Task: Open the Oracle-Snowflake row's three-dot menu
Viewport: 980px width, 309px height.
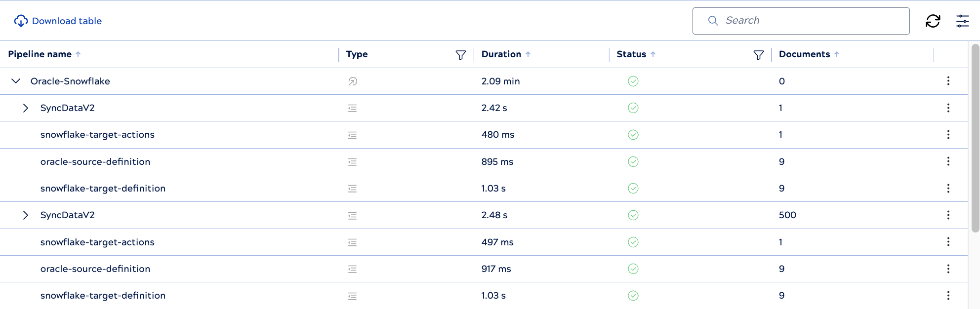Action: 948,81
